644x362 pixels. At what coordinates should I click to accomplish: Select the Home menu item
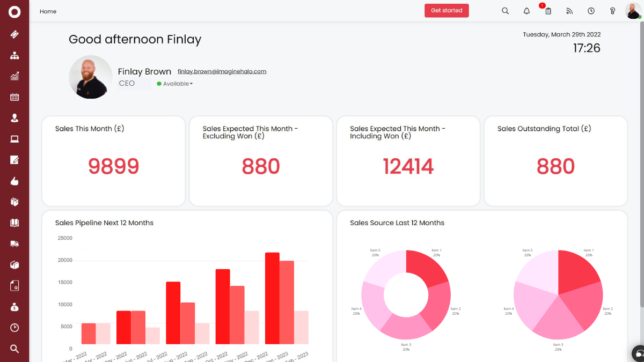[48, 11]
